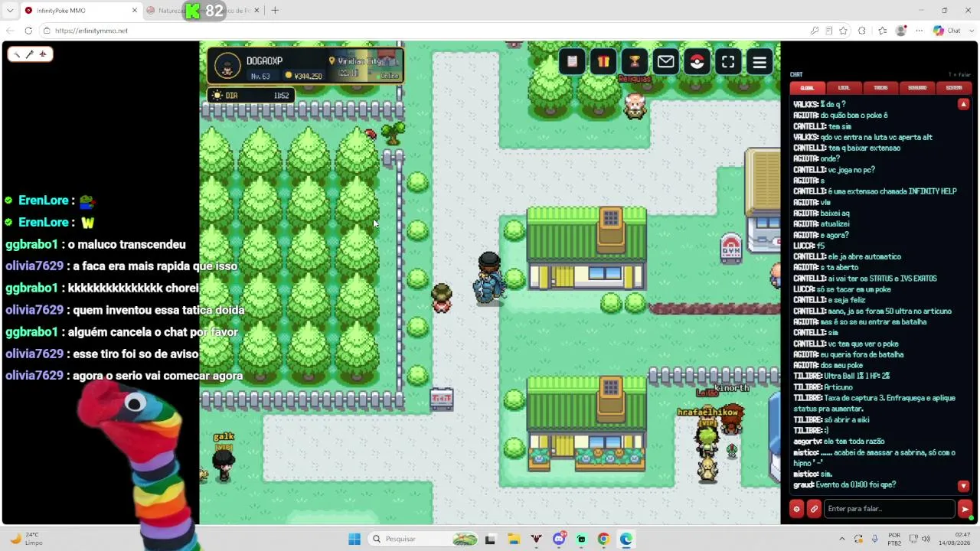Image resolution: width=980 pixels, height=551 pixels.
Task: Expand the browser tab list dropdown
Action: [10, 11]
